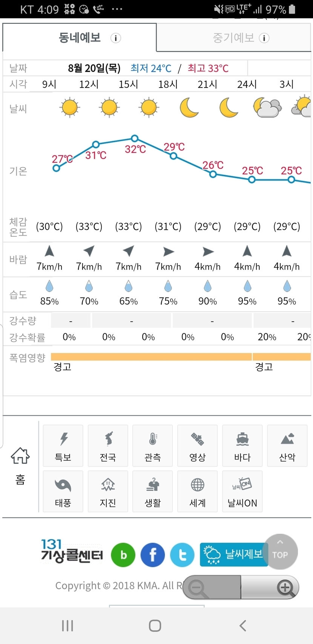Switch to the 중기예보 tab
This screenshot has height=644, width=313.
(x=234, y=38)
